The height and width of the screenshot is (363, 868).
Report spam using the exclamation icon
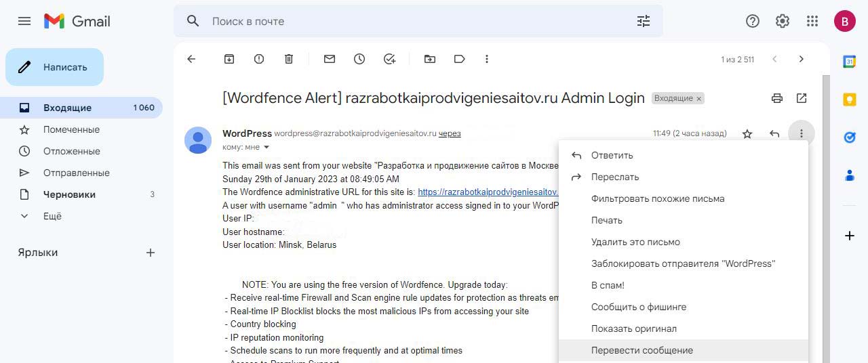point(259,59)
